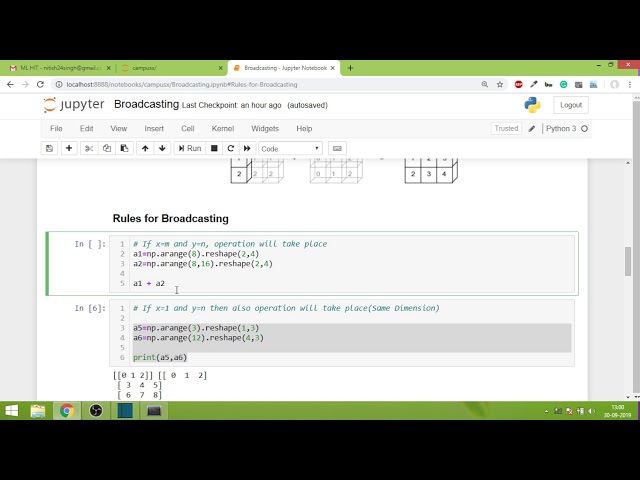Interrupt the kernel with stop icon
This screenshot has width=640, height=480.
click(x=214, y=148)
